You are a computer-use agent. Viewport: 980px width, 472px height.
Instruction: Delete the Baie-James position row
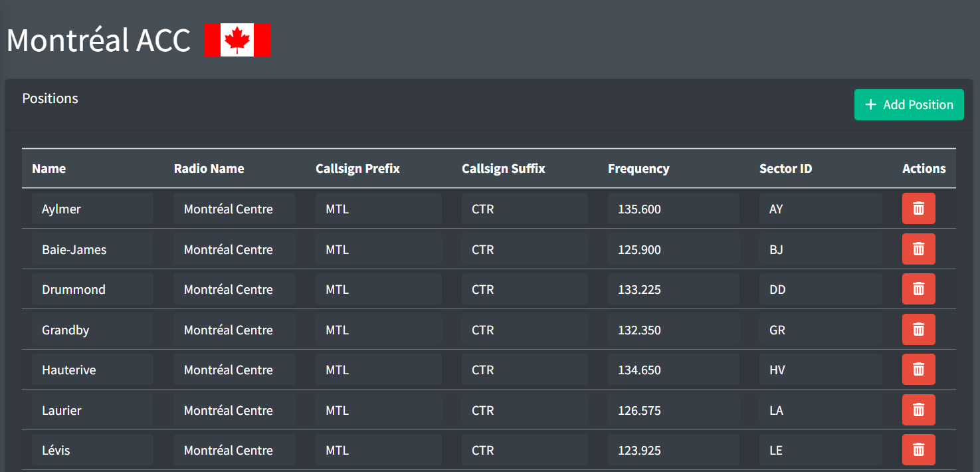click(x=918, y=249)
